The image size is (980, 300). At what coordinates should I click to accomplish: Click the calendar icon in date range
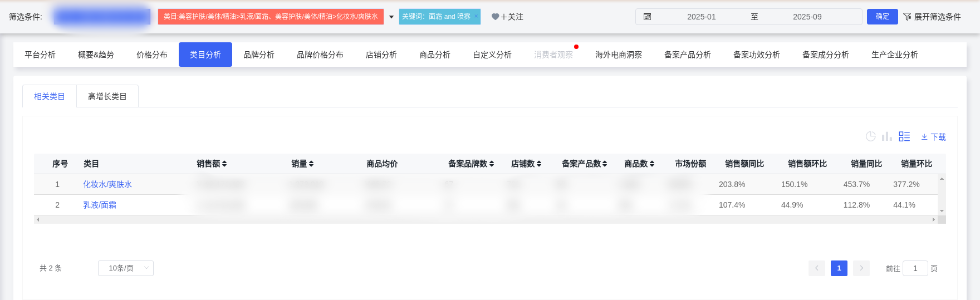(647, 17)
